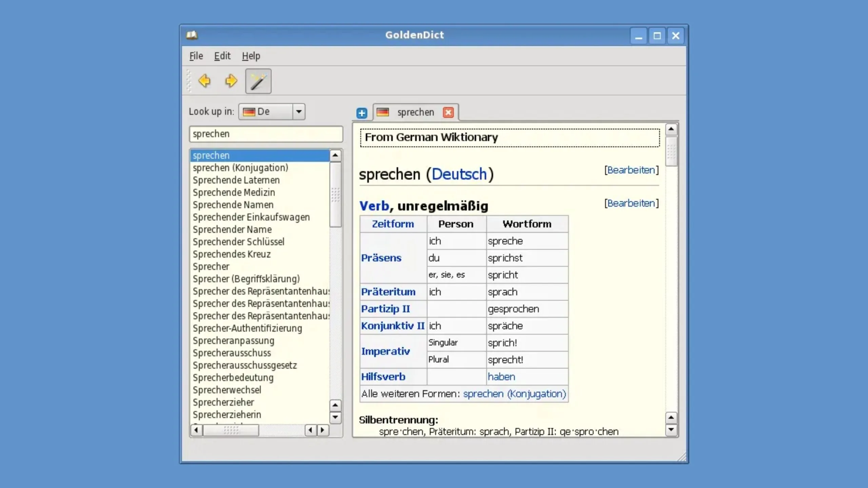The height and width of the screenshot is (488, 868).
Task: Switch to the sprechen tab
Action: tap(416, 112)
